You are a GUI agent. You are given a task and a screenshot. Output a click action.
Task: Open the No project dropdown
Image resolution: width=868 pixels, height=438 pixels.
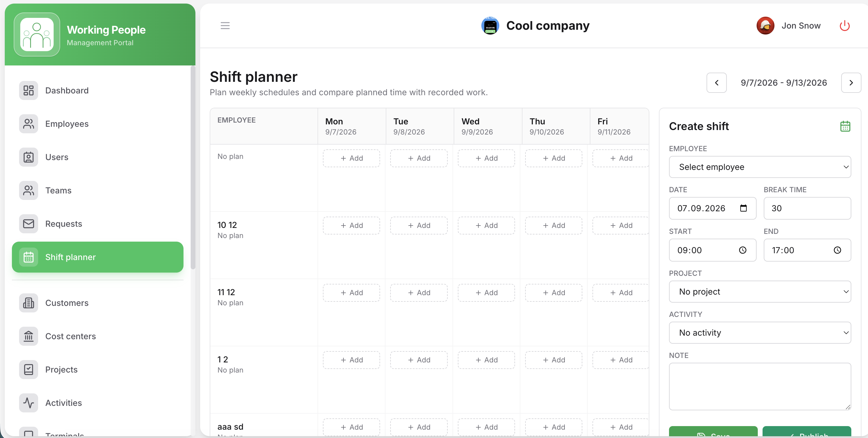click(760, 292)
